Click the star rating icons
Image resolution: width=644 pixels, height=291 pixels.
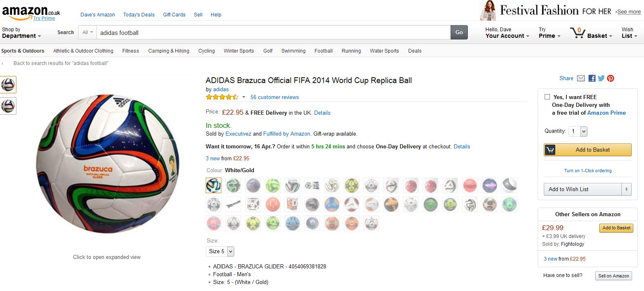click(222, 97)
